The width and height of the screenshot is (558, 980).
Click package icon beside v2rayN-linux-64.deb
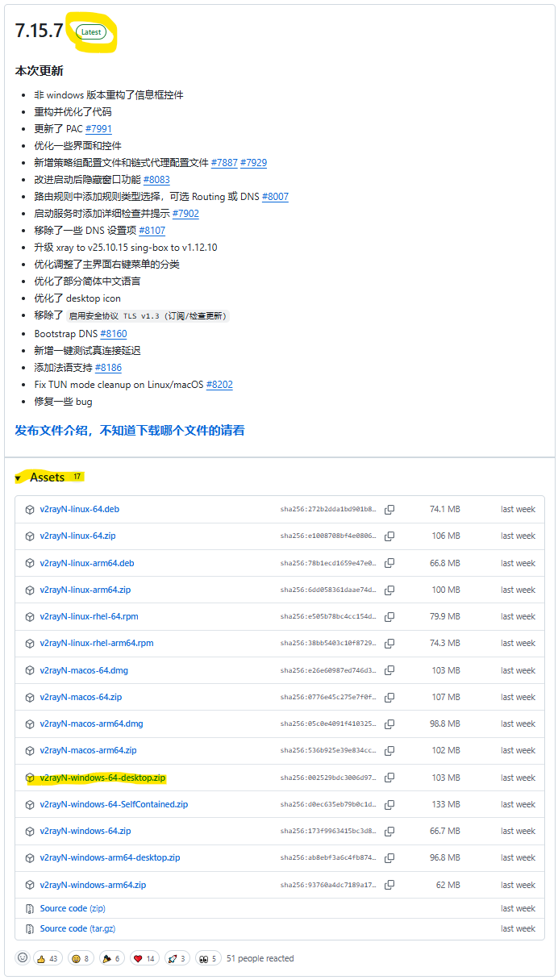[30, 510]
